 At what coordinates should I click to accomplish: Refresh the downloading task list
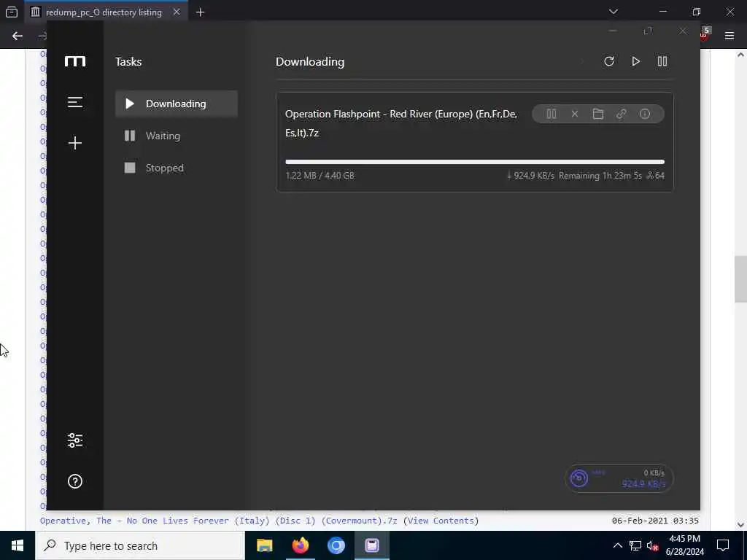coord(609,61)
